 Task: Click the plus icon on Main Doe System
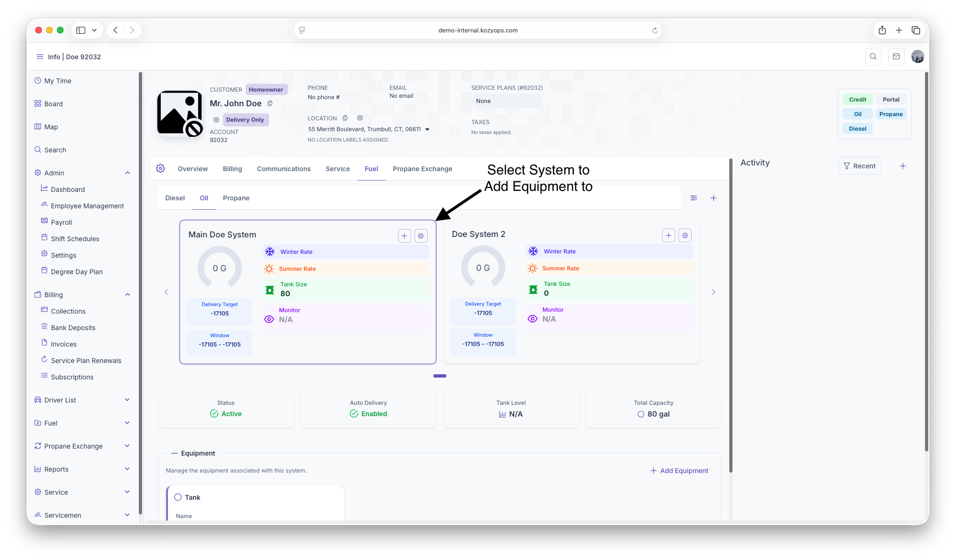point(404,236)
